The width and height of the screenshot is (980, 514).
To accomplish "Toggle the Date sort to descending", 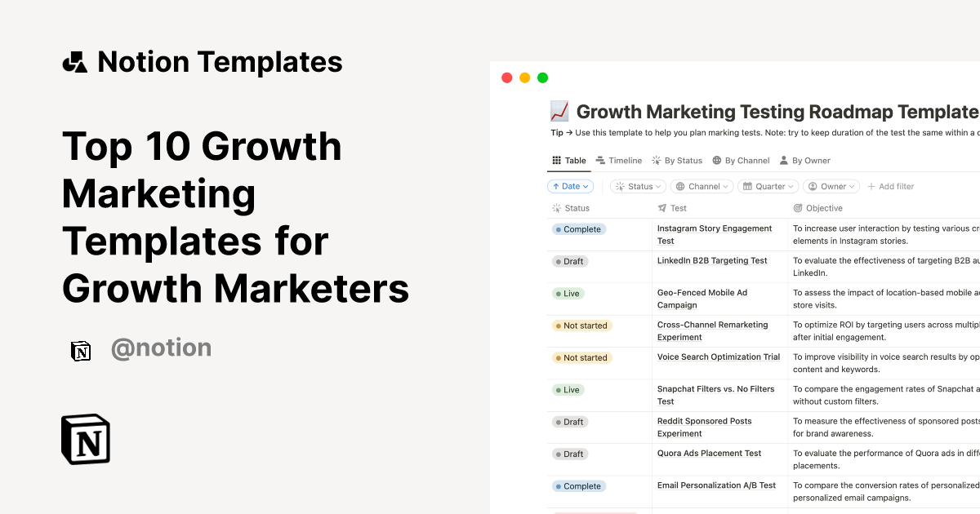I will (569, 185).
